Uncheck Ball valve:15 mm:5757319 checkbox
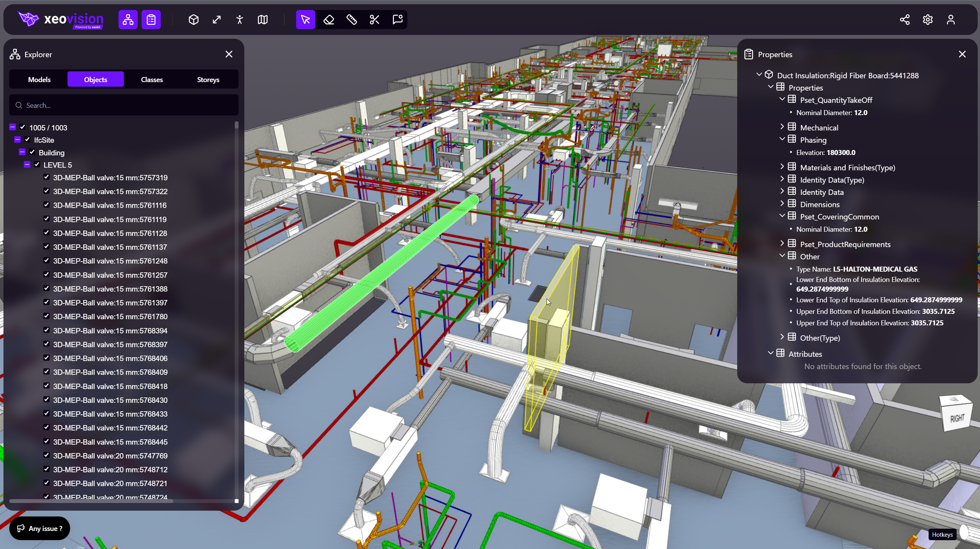This screenshot has height=549, width=980. (46, 177)
